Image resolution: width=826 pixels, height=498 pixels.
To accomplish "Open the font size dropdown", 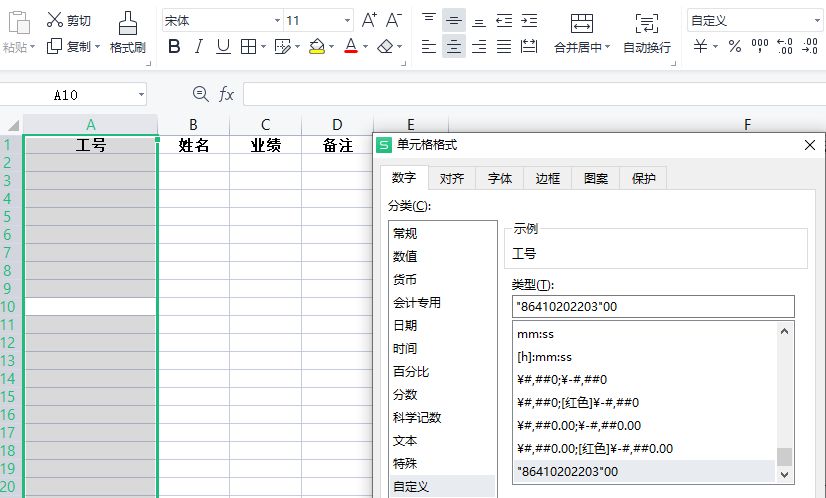I will (x=347, y=21).
